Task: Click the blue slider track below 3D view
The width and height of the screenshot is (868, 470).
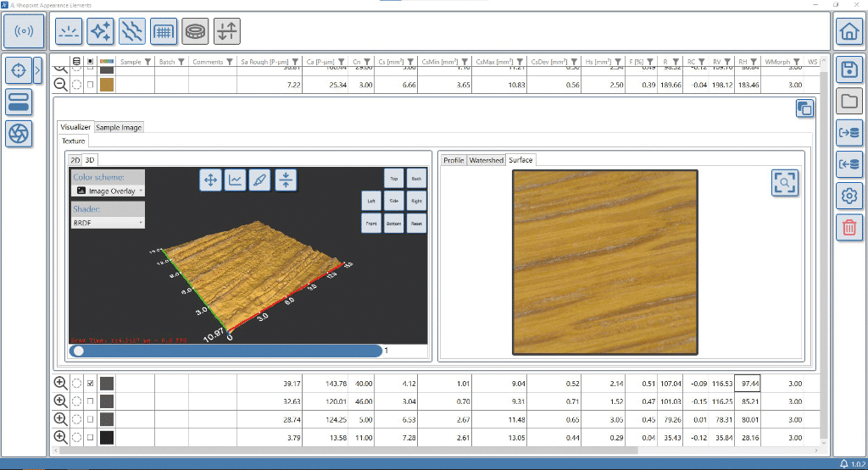Action: pyautogui.click(x=229, y=350)
